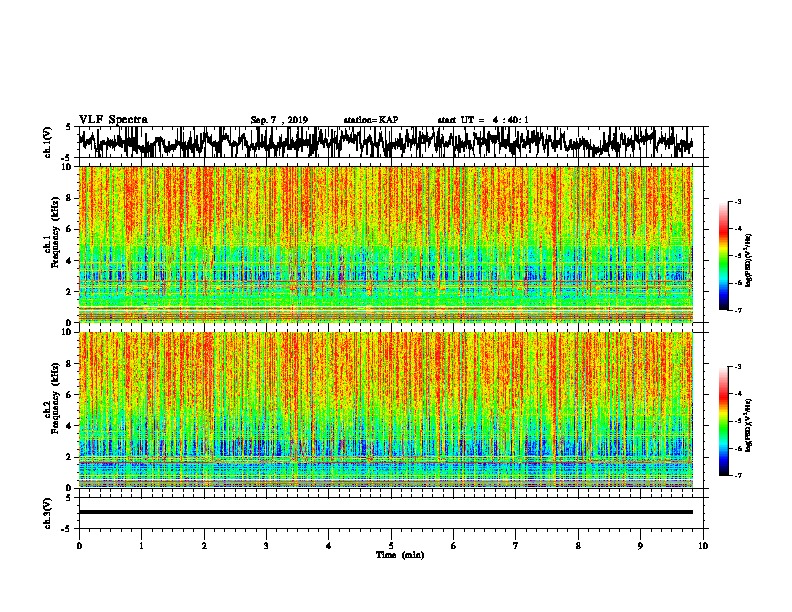Click the "-7" label on ch.1 colorbar
Image resolution: width=792 pixels, height=612 pixels.
click(x=737, y=310)
